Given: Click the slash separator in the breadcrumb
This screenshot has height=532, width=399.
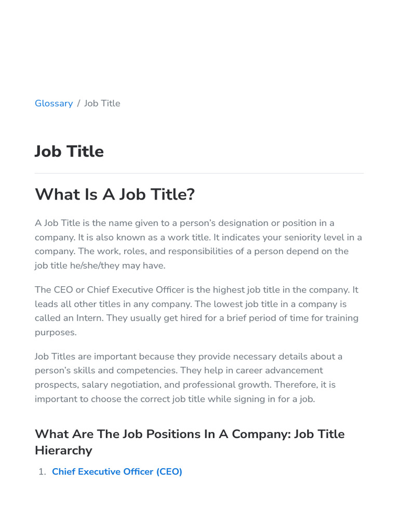Looking at the screenshot, I should tap(78, 103).
